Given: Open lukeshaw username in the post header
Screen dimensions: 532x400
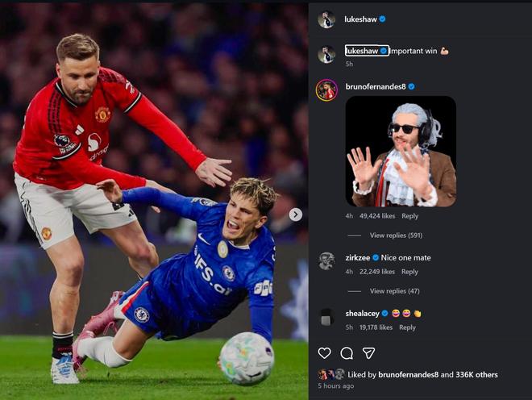Looking at the screenshot, I should [360, 19].
